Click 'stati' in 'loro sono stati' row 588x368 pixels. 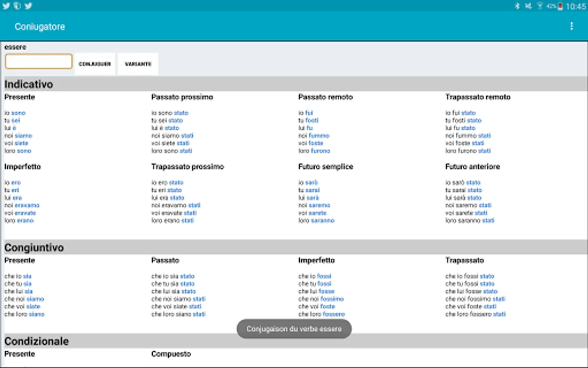pos(186,151)
